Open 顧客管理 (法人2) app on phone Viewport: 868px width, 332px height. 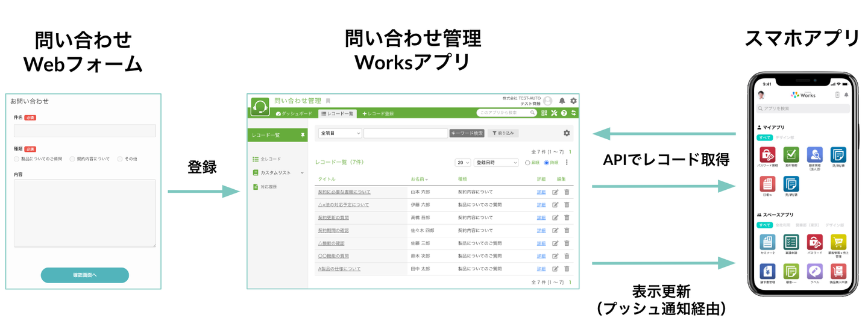point(814,154)
